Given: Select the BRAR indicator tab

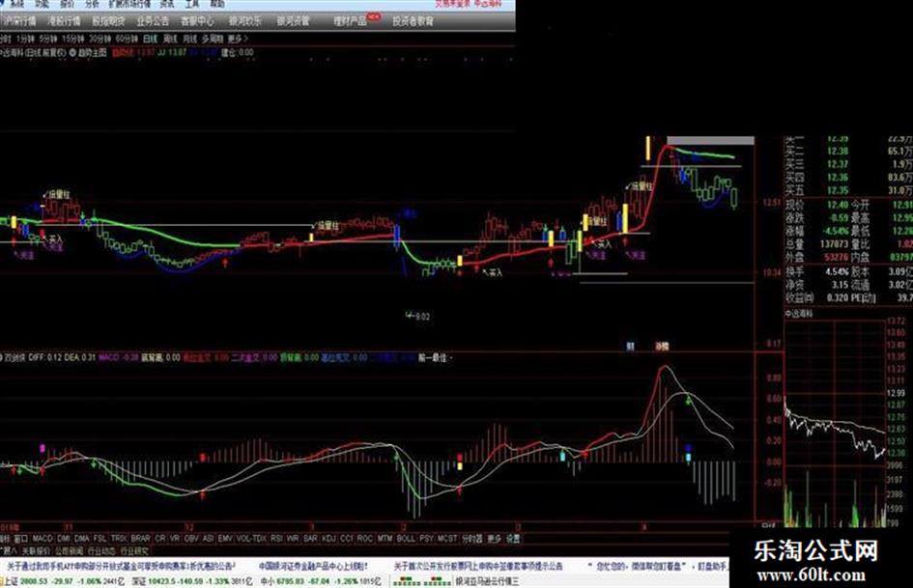Looking at the screenshot, I should pos(140,539).
